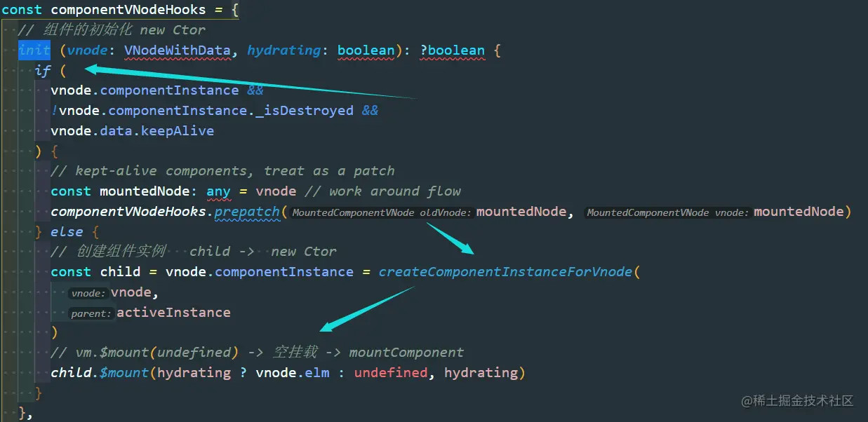Screen dimensions: 868x422
Task: Click the highlighted 'init' method name
Action: pyautogui.click(x=34, y=50)
